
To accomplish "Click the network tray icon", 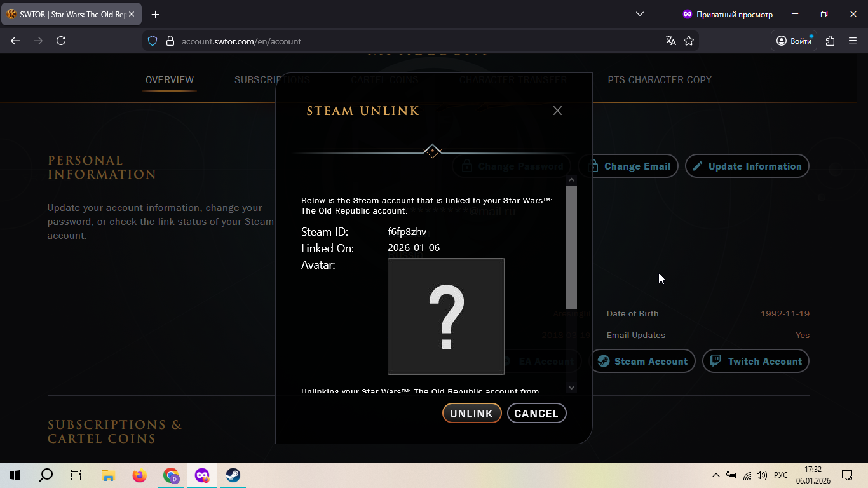I will pyautogui.click(x=747, y=475).
